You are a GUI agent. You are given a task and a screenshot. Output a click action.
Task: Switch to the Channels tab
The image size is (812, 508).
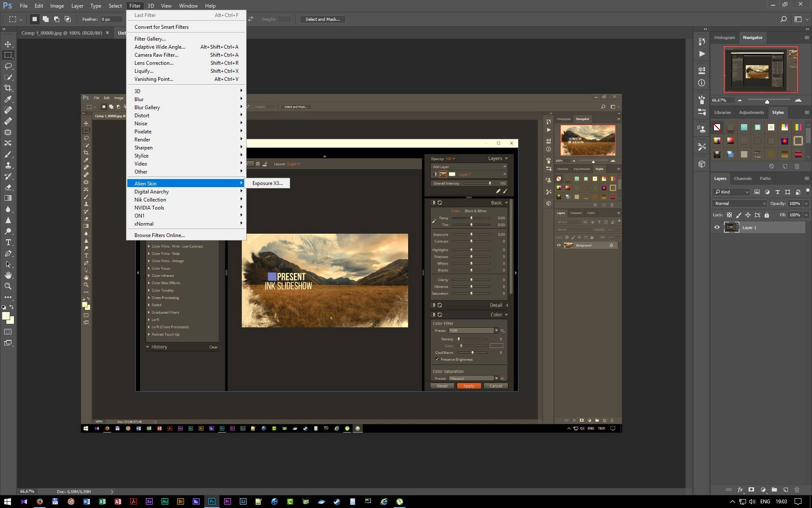click(x=743, y=178)
